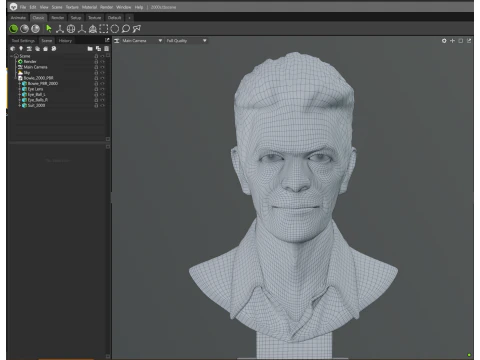
Task: Toggle visibility eye of Suit_2000 row
Action: (x=102, y=105)
